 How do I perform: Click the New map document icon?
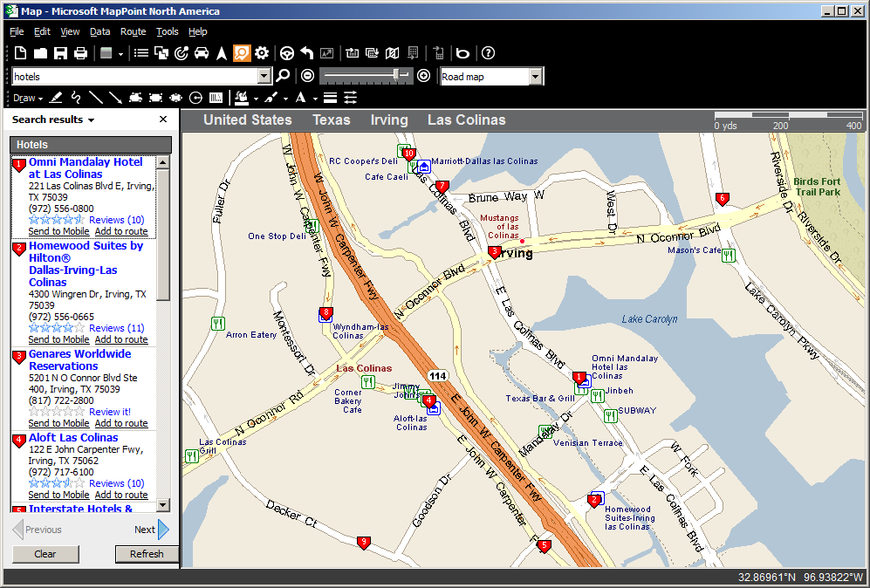(x=21, y=53)
